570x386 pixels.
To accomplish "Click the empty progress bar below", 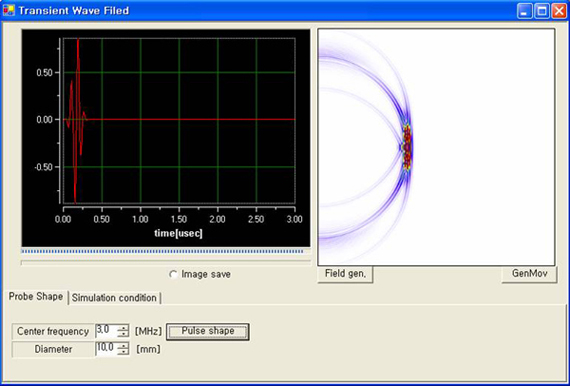I will (166, 262).
